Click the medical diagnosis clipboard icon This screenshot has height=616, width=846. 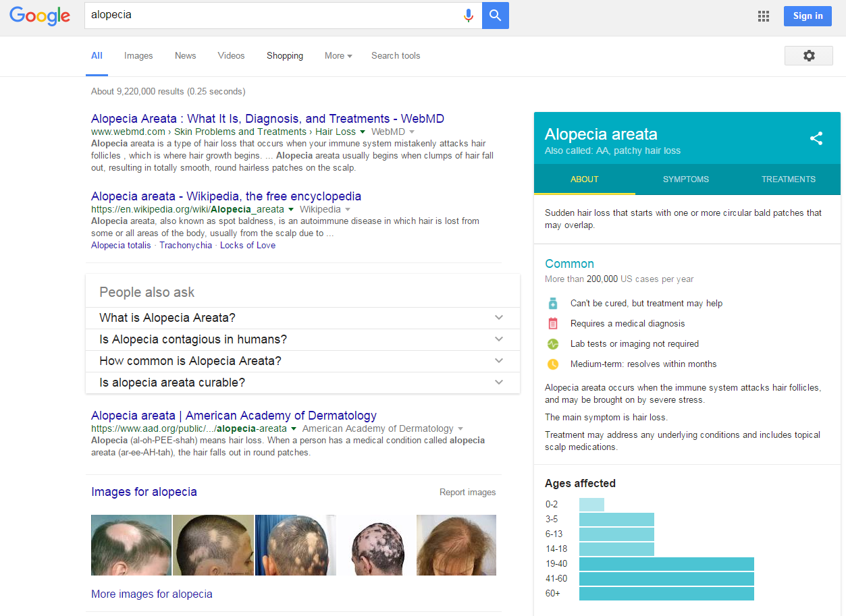[553, 323]
